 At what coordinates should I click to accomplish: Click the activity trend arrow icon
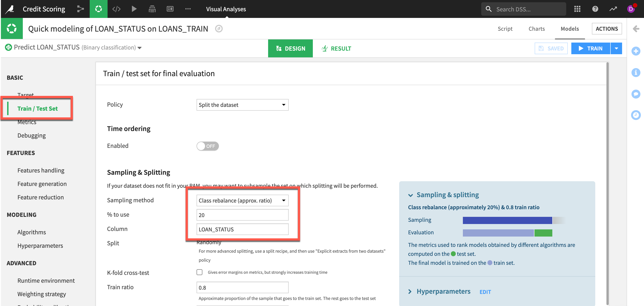613,9
